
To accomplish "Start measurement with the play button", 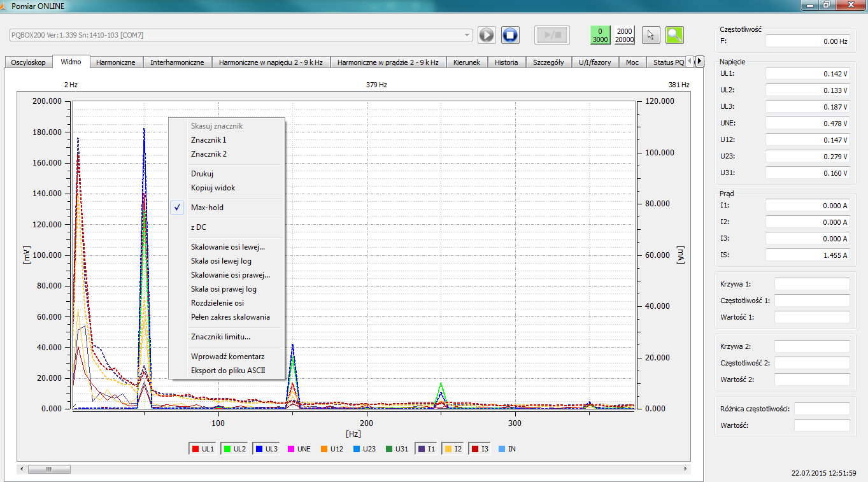I will click(487, 35).
